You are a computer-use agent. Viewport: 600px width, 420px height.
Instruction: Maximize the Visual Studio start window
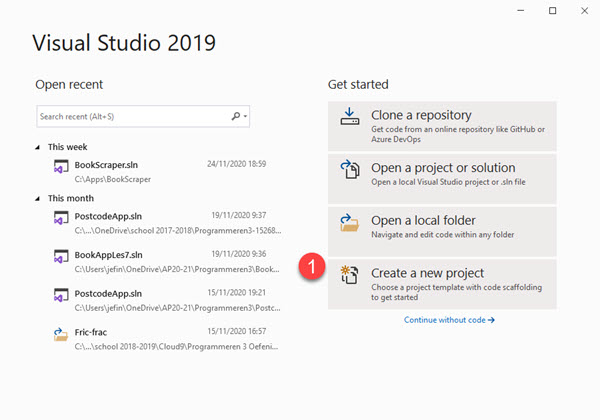pyautogui.click(x=552, y=11)
